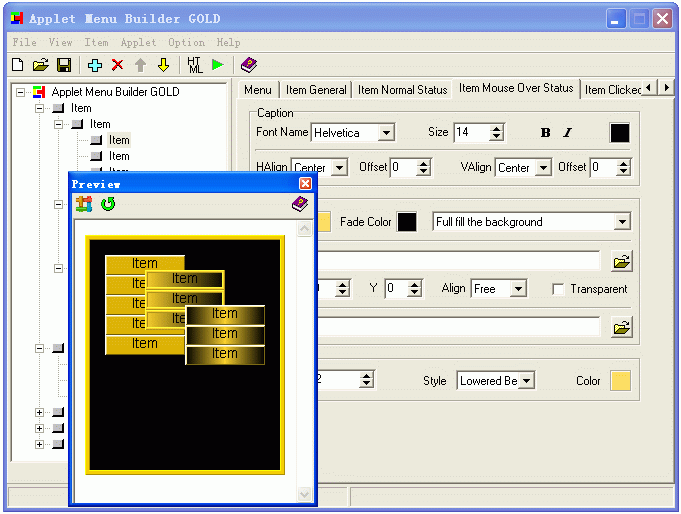This screenshot has height=514, width=681.
Task: Open help book in Preview window
Action: click(300, 204)
